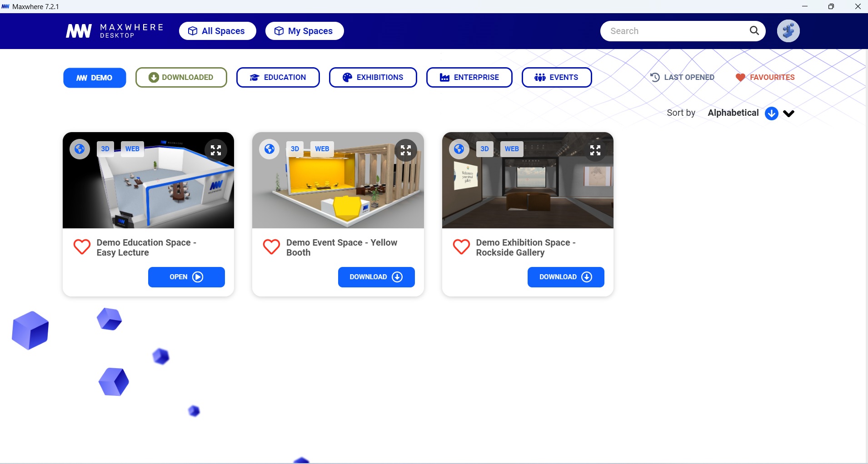Click globe icon on Yellow Booth card

coord(269,149)
